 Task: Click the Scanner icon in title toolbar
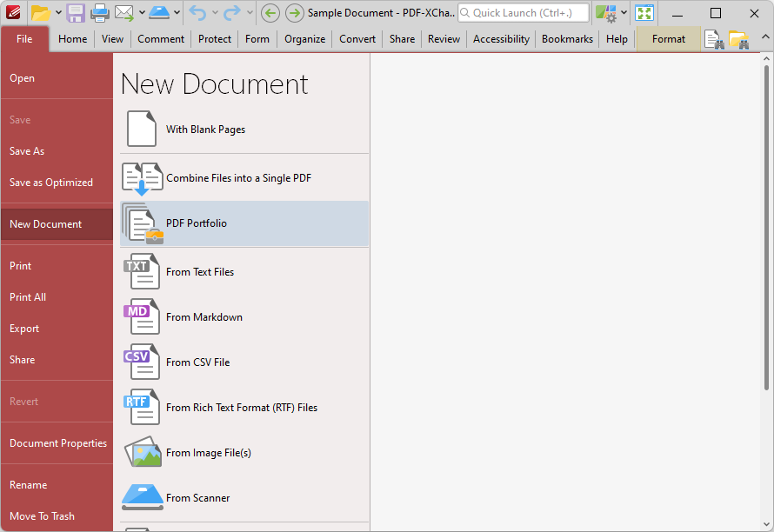point(159,13)
